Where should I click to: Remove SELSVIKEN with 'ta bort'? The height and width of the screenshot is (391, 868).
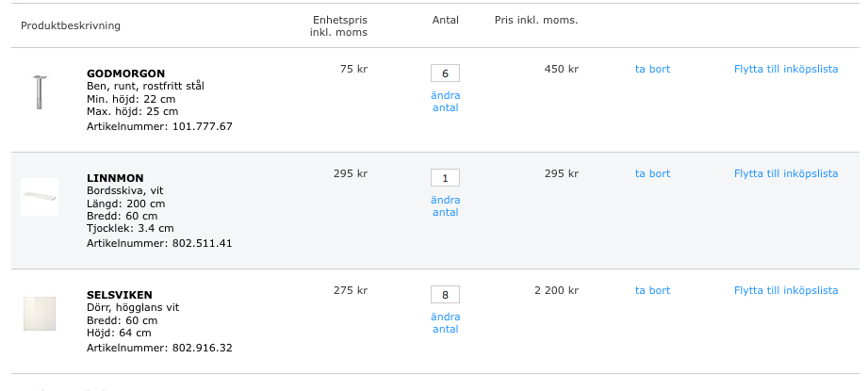[653, 290]
